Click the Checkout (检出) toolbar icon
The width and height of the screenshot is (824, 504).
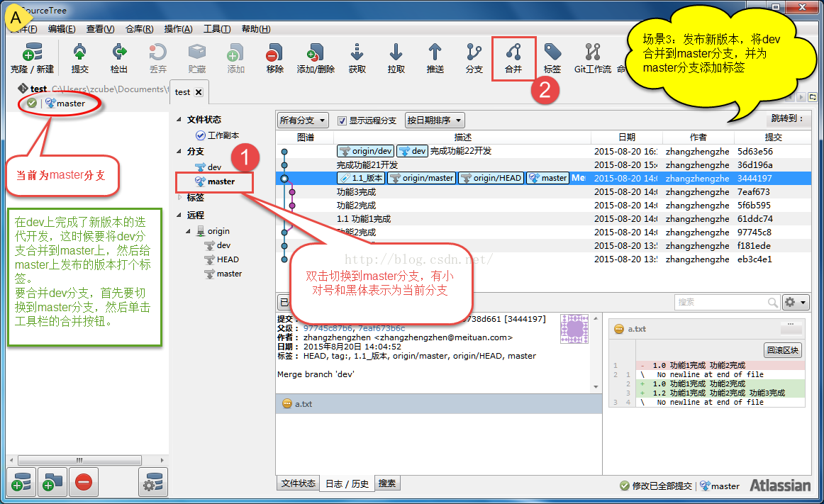coord(118,58)
